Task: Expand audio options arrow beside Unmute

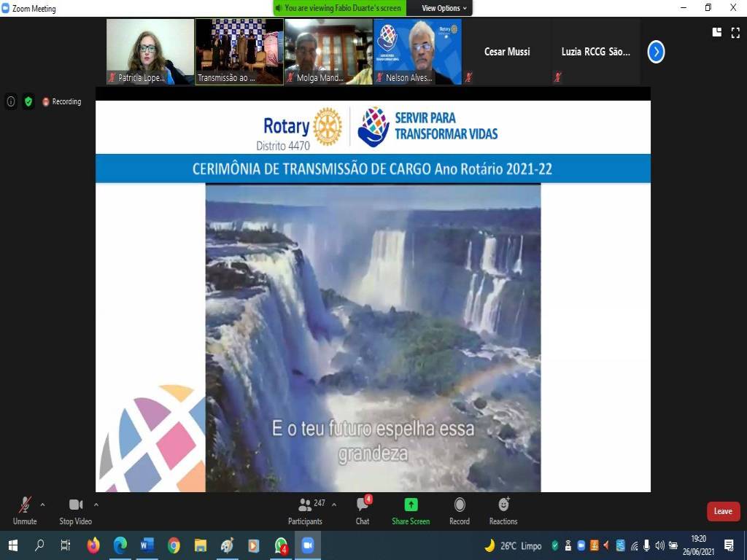Action: pyautogui.click(x=42, y=504)
